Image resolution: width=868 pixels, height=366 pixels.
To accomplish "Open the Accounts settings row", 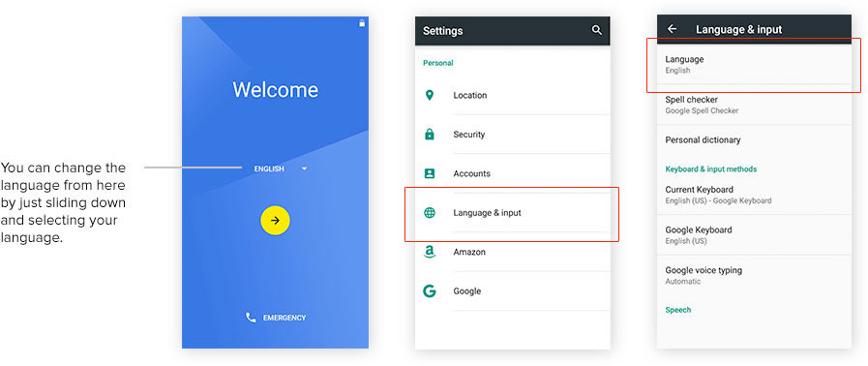I will (513, 173).
